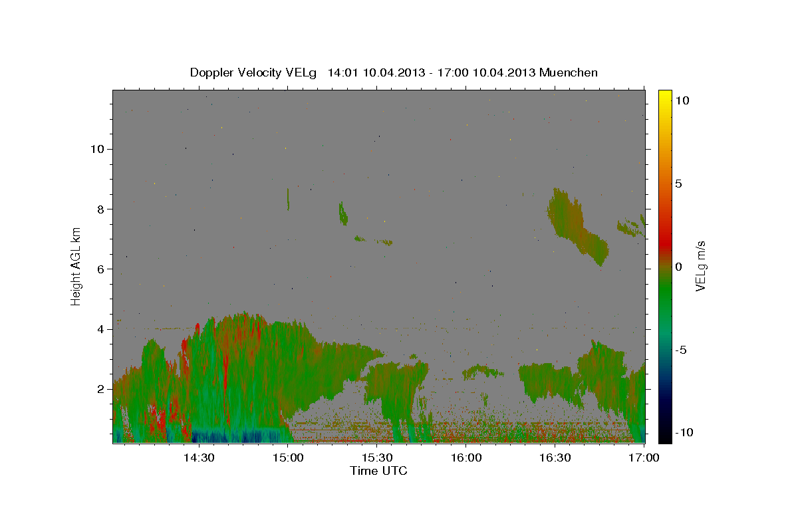Click the height tick label 10
This screenshot has height=532, width=798.
click(99, 149)
